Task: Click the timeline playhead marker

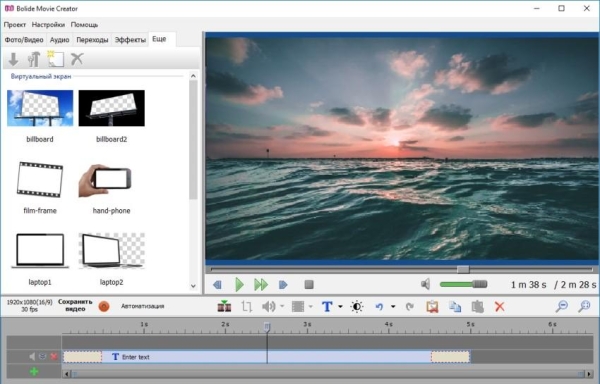Action: coord(267,327)
